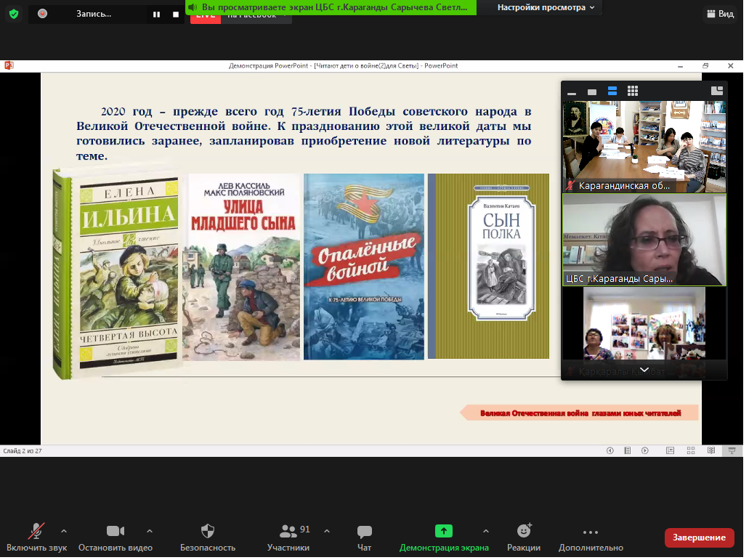Open the Вид view menu
Screen dimensions: 749x560
coord(719,14)
